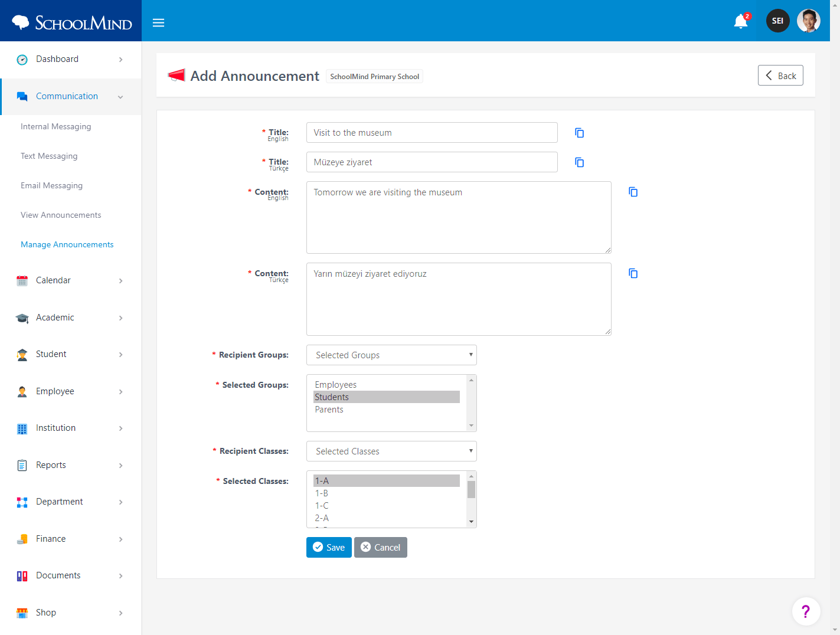This screenshot has width=840, height=635.
Task: Click the Reports clipboard icon
Action: tap(22, 466)
